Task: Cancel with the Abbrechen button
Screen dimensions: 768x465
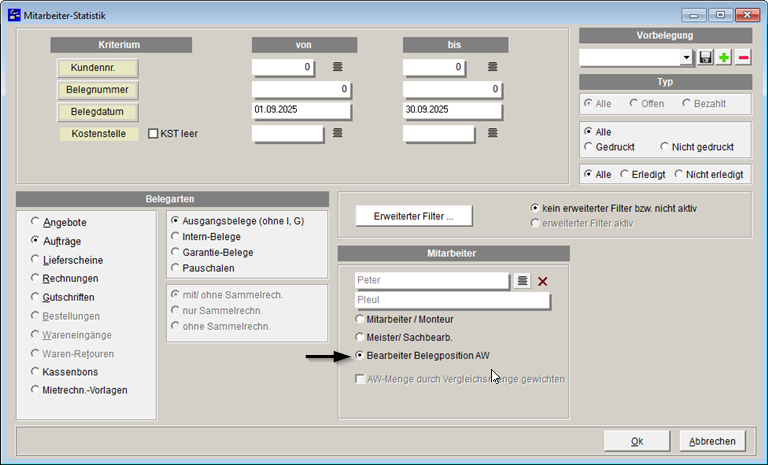Action: tap(712, 441)
